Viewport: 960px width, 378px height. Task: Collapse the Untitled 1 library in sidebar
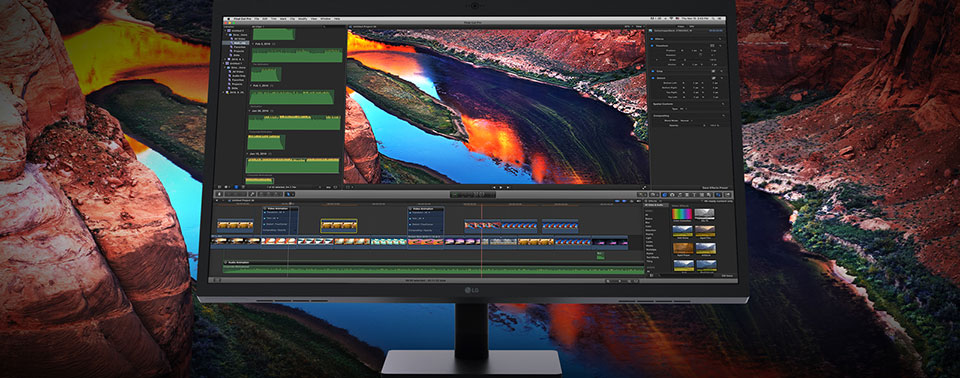tap(224, 63)
